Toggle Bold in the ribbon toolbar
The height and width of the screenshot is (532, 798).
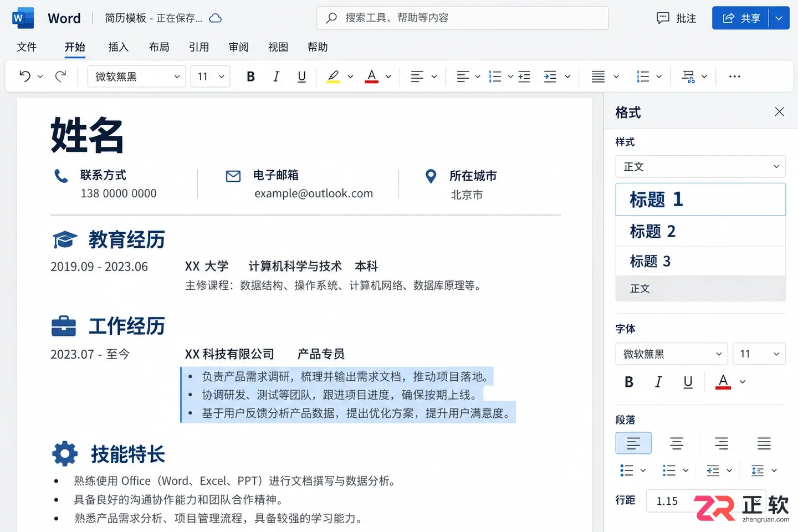pos(250,76)
